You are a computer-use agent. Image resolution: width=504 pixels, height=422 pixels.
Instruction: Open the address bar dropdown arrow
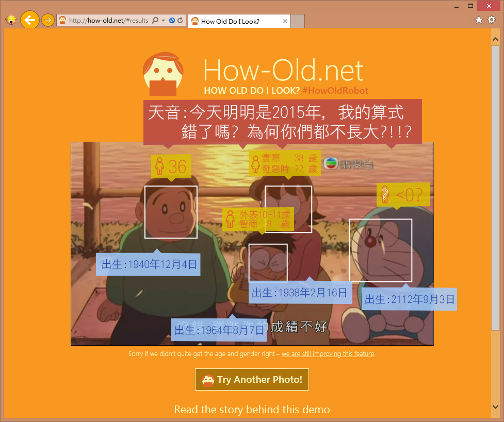pyautogui.click(x=164, y=20)
